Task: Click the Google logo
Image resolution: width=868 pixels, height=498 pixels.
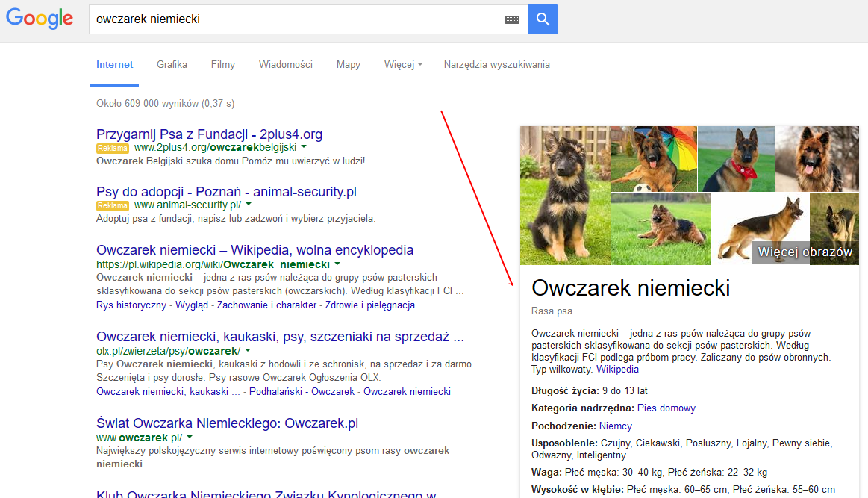Action: pos(40,19)
